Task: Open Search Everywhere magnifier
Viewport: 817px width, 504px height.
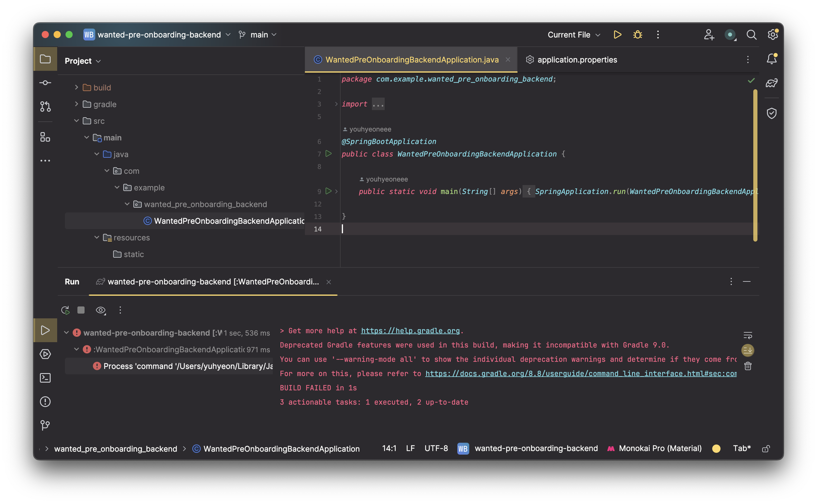Action: (x=751, y=35)
